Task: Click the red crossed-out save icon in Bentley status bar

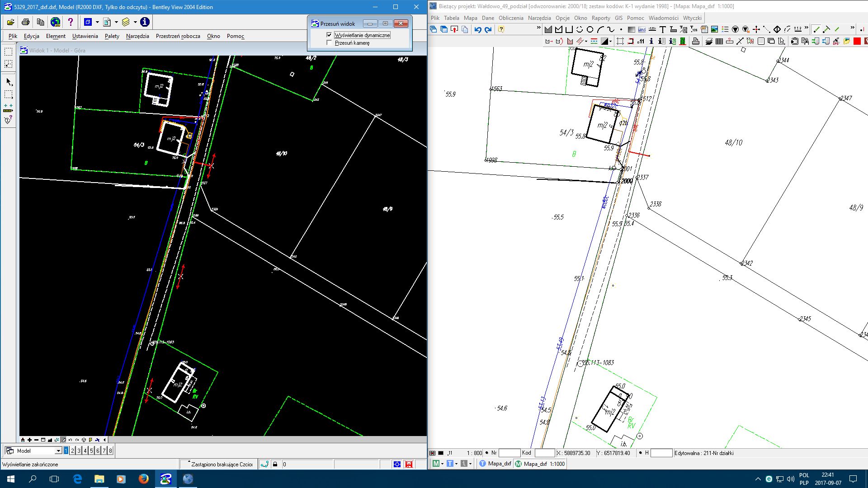Action: coord(409,464)
